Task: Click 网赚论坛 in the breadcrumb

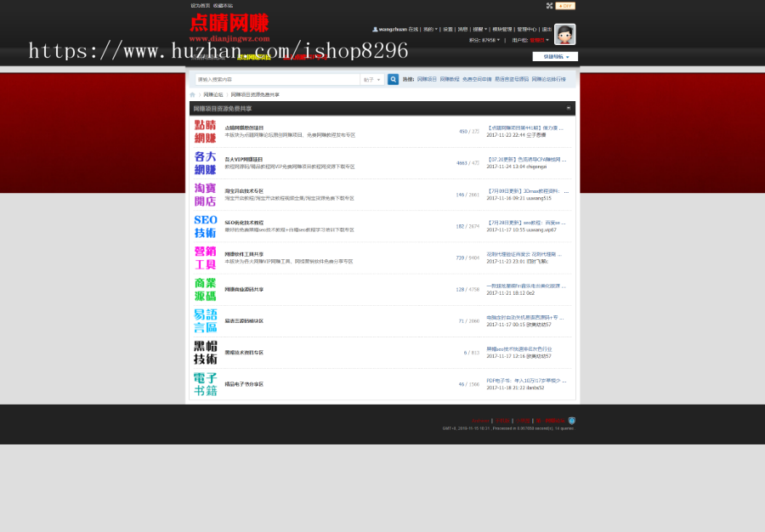Action: coord(213,94)
